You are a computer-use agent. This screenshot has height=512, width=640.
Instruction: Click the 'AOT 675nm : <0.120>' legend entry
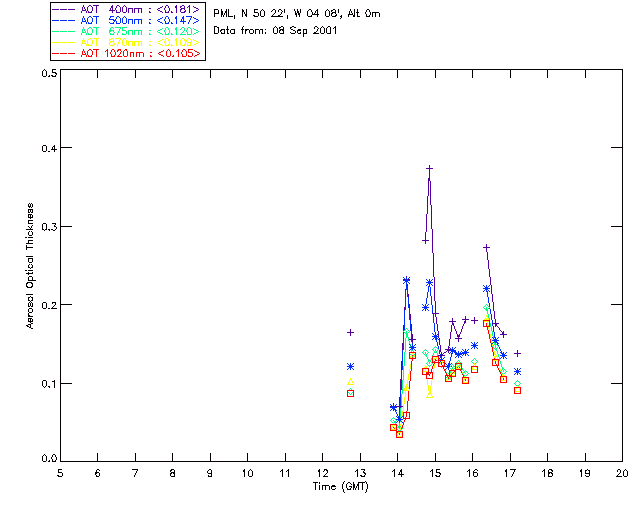[127, 31]
